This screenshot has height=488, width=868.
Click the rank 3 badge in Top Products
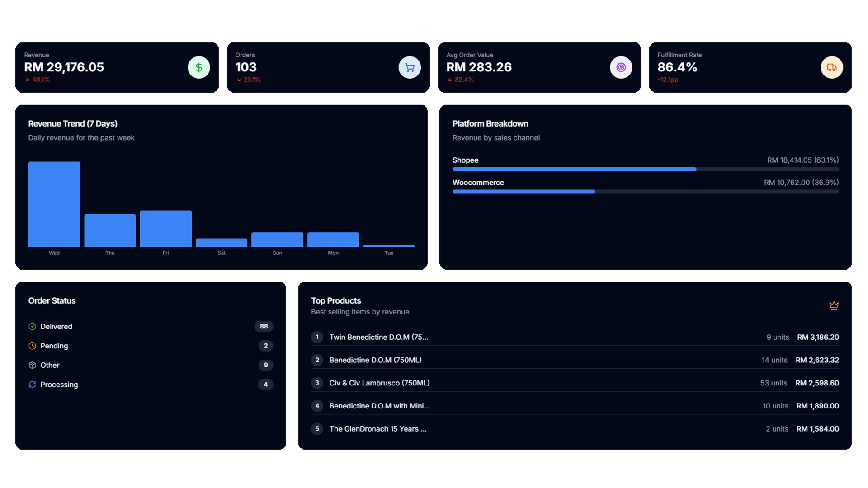[317, 383]
